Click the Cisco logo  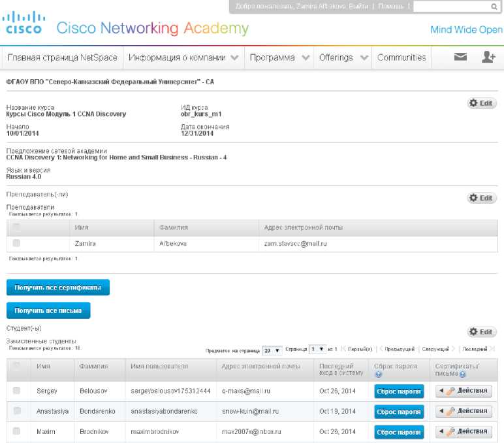tap(24, 22)
